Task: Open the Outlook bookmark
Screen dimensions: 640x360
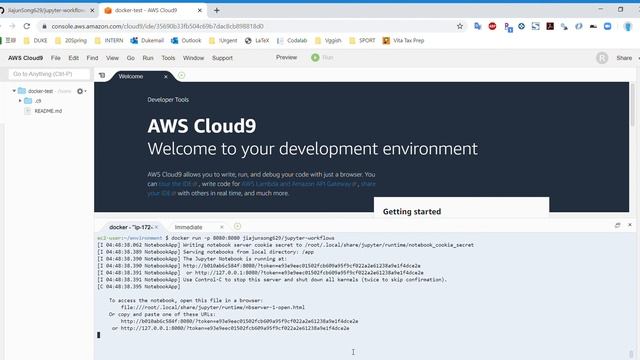Action: pos(186,40)
